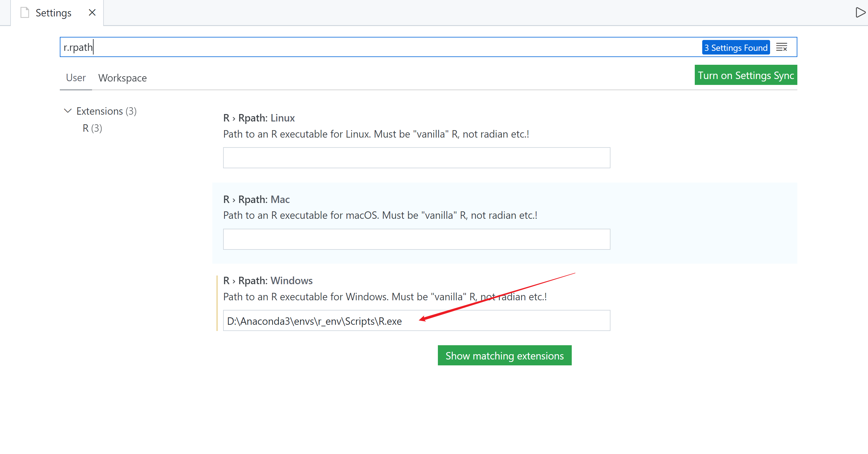Click the R › Rpath: Linux setting title
868x454 pixels.
point(258,118)
